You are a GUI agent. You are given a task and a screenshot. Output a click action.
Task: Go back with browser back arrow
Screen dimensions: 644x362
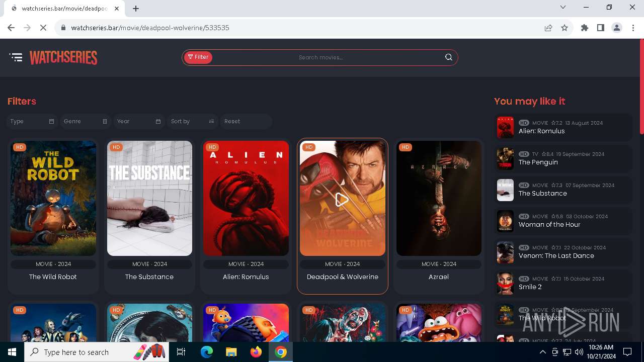(11, 28)
